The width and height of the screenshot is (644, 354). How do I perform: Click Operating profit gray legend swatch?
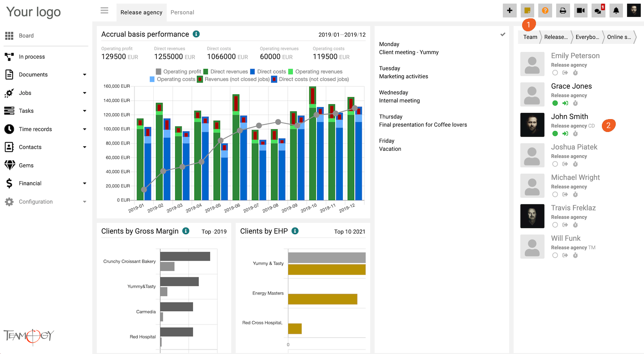(x=159, y=72)
